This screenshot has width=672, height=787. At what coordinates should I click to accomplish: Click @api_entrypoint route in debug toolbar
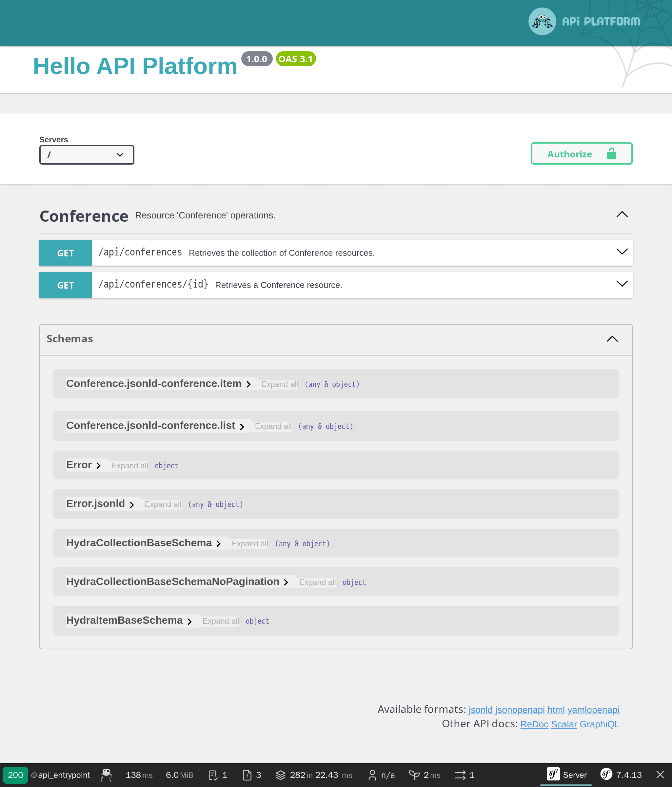[60, 775]
